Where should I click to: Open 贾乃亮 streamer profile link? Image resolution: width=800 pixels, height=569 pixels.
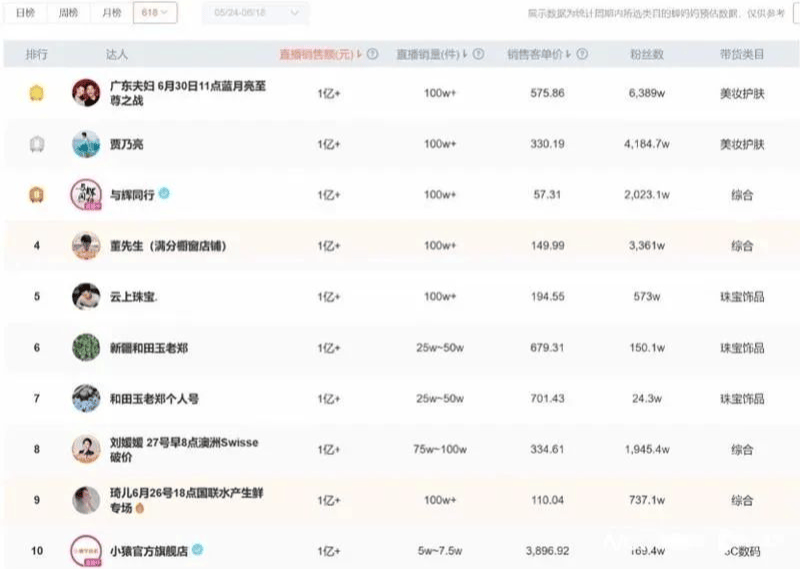(126, 144)
